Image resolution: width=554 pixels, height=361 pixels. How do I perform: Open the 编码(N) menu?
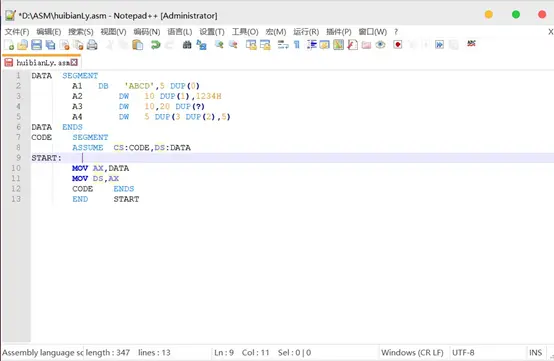pos(147,32)
